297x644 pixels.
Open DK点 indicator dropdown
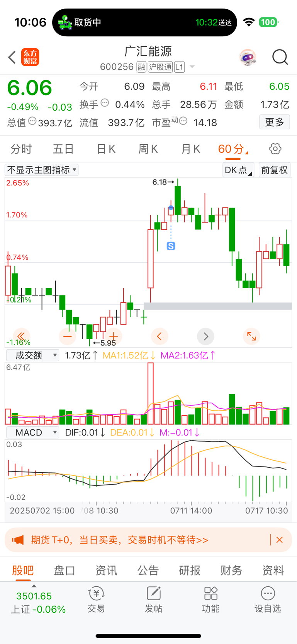pyautogui.click(x=238, y=170)
